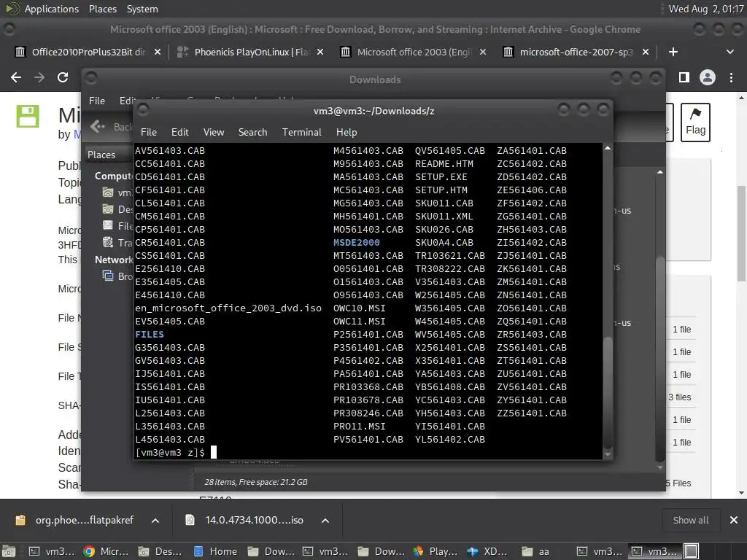This screenshot has width=747, height=560.
Task: Close the Microsoft office 2003 tab
Action: coord(483,52)
